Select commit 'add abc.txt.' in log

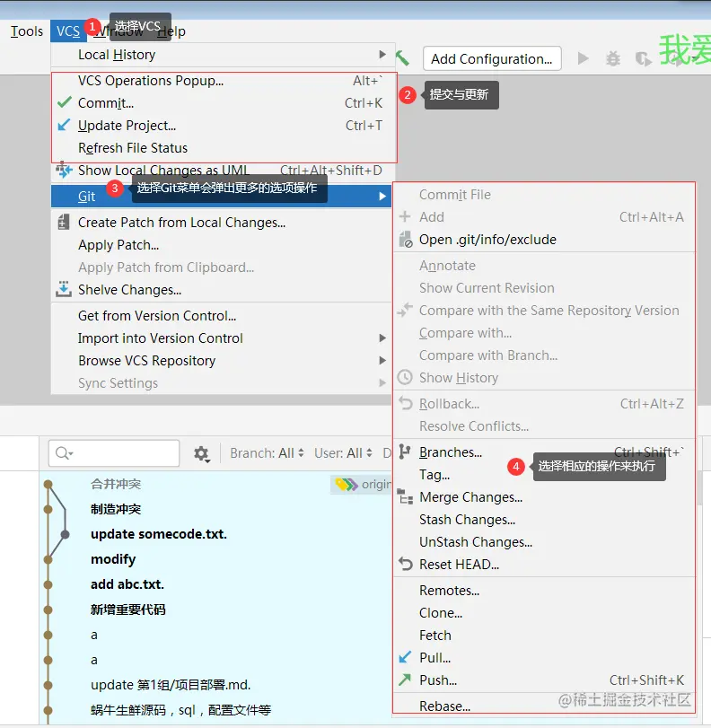point(127,584)
